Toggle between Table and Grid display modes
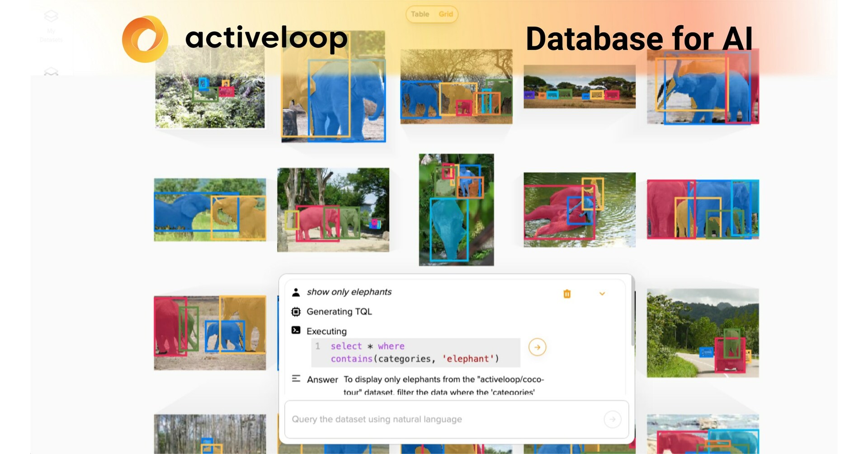 (432, 14)
